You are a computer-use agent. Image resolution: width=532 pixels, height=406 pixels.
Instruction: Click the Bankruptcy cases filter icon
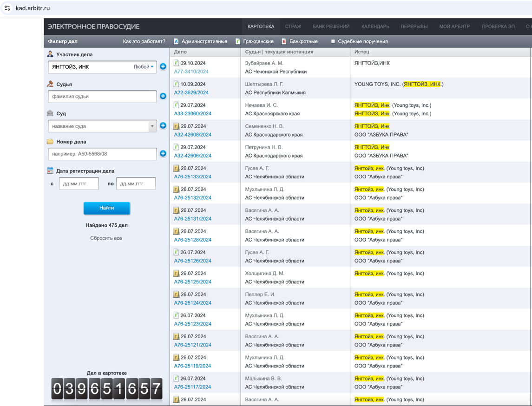[x=284, y=41]
